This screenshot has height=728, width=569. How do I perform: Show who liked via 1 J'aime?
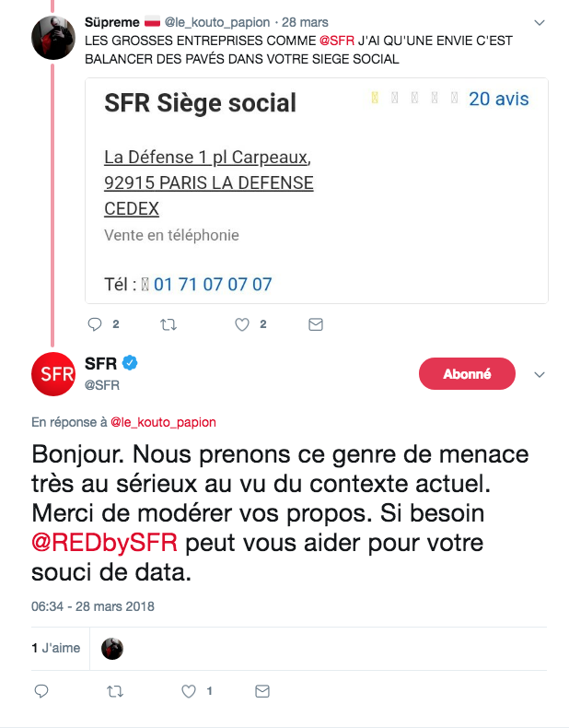click(56, 648)
